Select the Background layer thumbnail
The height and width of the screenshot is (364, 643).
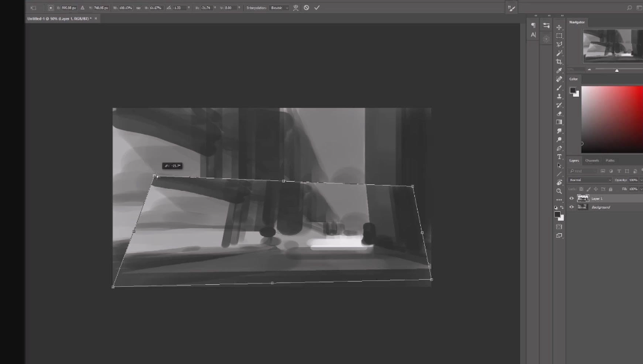[583, 207]
